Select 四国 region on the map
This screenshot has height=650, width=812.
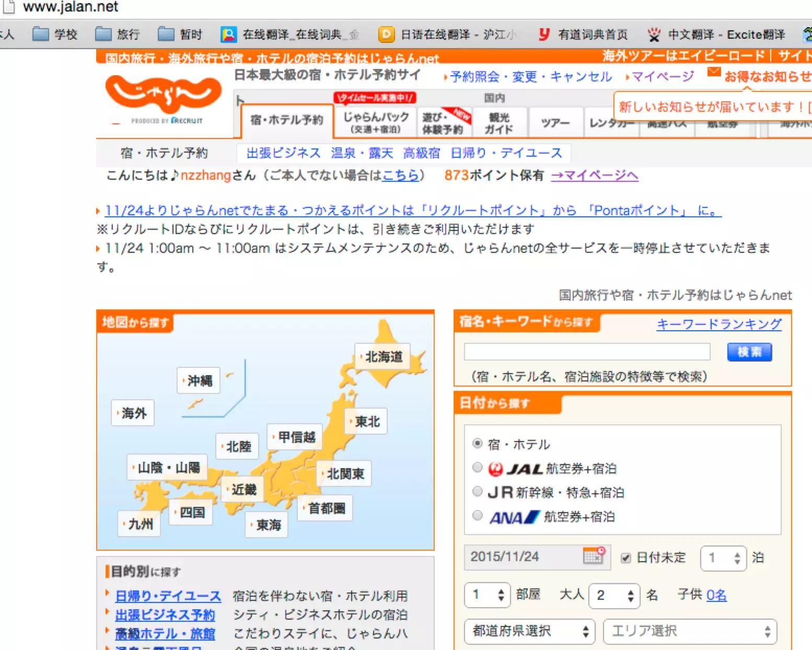click(x=191, y=512)
